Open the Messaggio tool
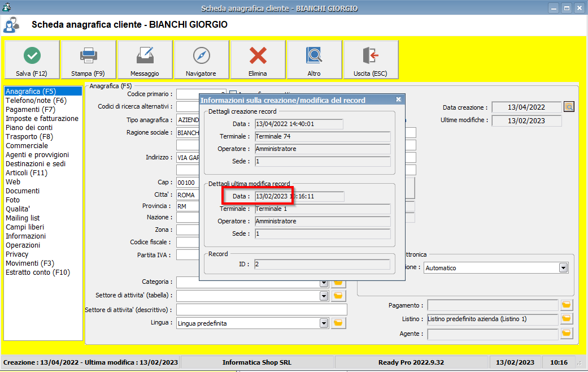This screenshot has height=372, width=588. [145, 60]
